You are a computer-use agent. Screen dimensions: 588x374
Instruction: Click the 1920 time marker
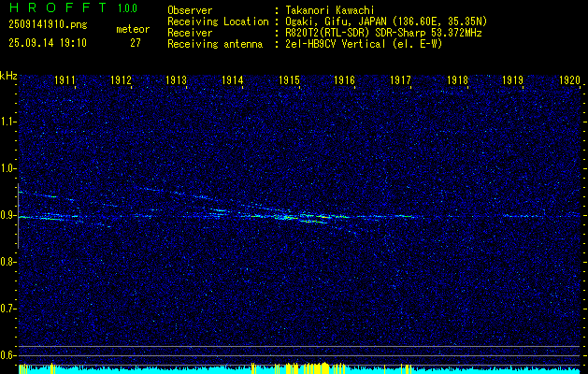(569, 79)
